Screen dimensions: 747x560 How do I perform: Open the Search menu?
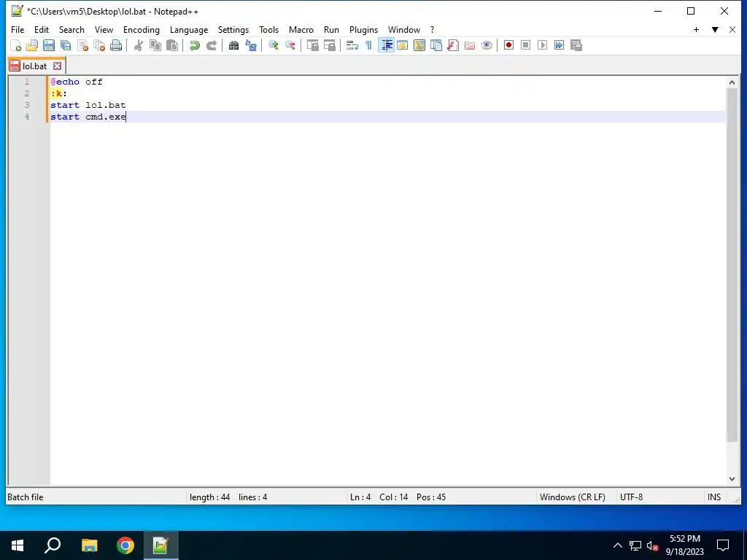tap(71, 29)
